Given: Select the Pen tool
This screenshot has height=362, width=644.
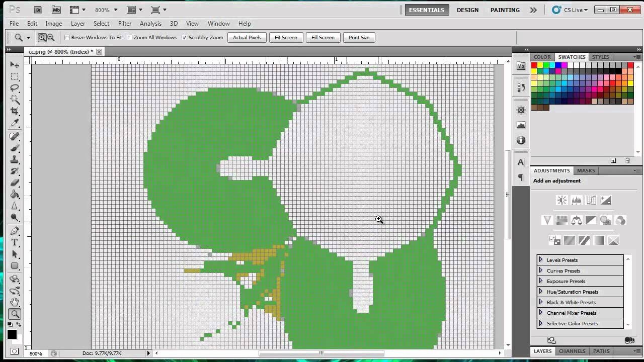Looking at the screenshot, I should pos(15,231).
